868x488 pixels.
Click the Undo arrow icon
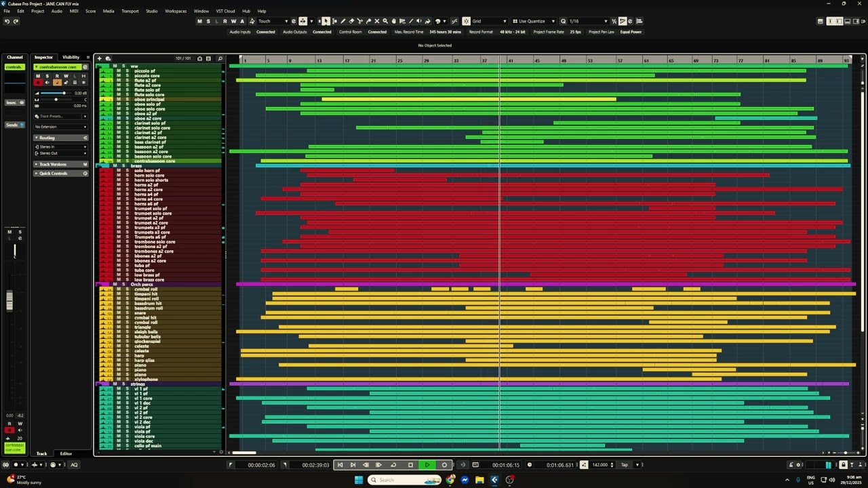7,21
